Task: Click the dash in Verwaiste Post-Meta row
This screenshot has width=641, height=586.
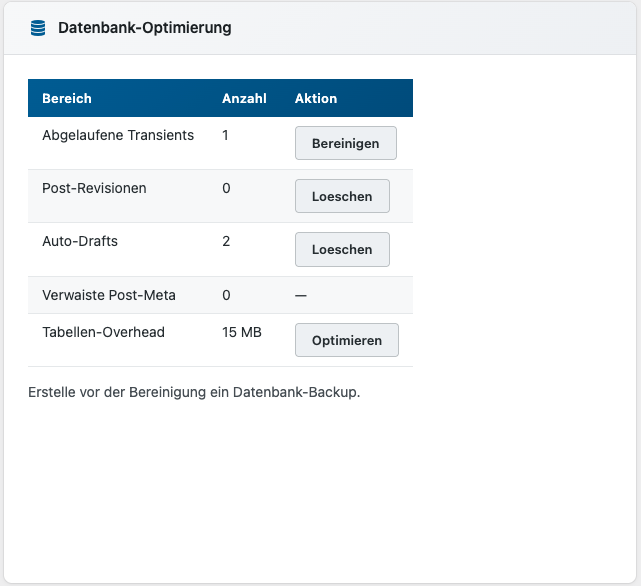Action: pos(301,295)
